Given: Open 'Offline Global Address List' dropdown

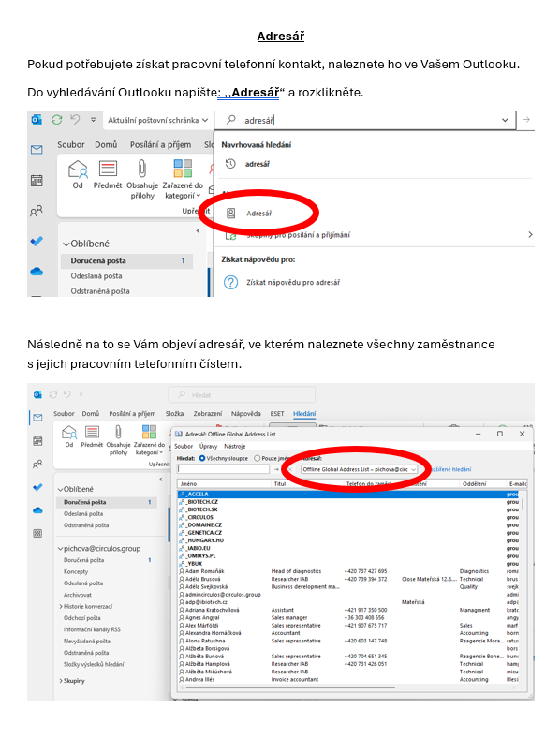Looking at the screenshot, I should tap(360, 469).
